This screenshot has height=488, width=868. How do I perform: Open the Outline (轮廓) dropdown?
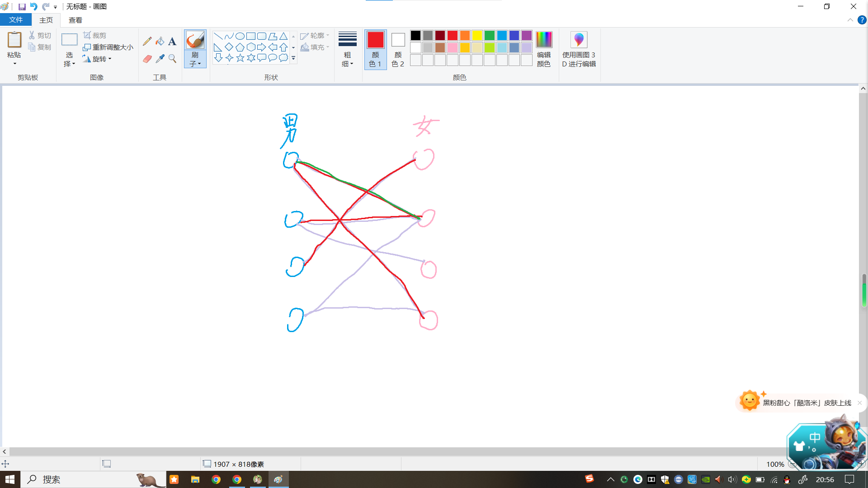tap(315, 36)
